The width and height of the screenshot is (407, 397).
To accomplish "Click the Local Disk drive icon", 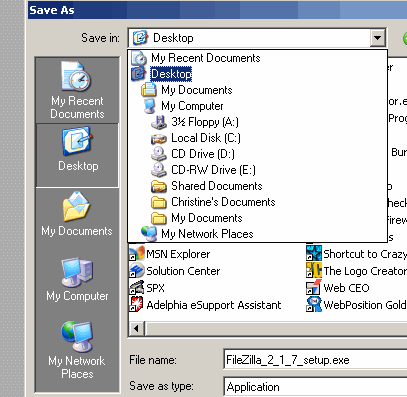I will pos(159,138).
